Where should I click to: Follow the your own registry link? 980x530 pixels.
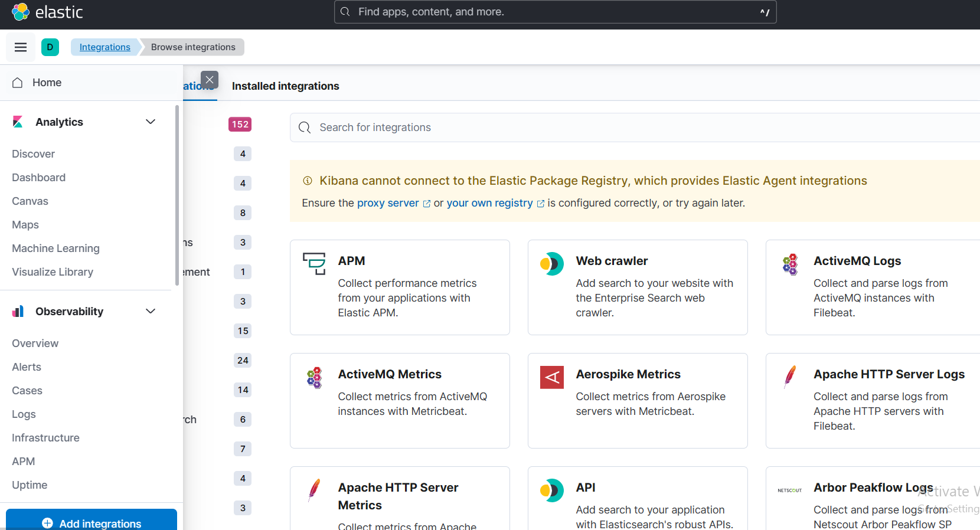coord(489,203)
